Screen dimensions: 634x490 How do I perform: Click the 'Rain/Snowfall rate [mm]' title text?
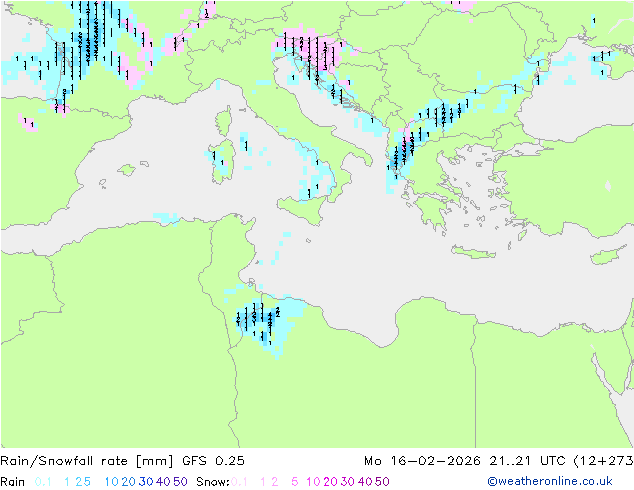point(87,461)
